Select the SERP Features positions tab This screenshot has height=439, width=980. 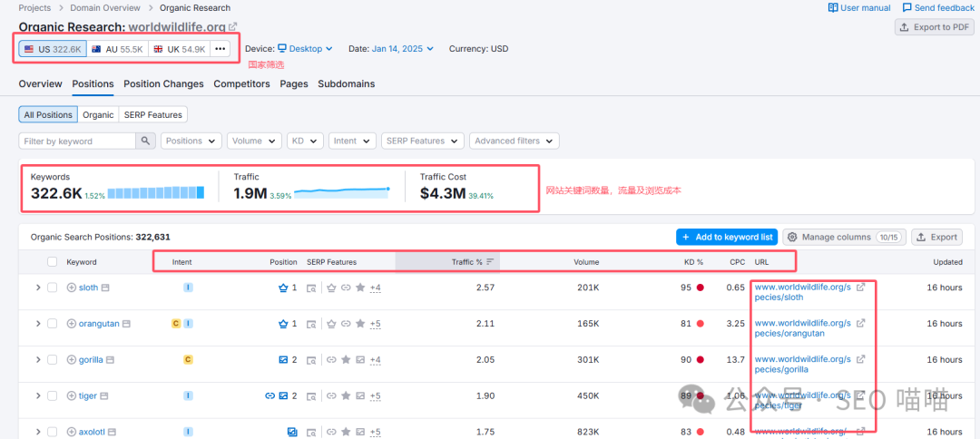click(x=153, y=115)
